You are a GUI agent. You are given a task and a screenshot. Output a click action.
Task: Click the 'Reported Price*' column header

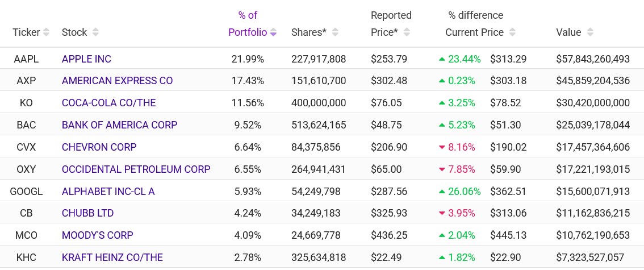pyautogui.click(x=391, y=23)
